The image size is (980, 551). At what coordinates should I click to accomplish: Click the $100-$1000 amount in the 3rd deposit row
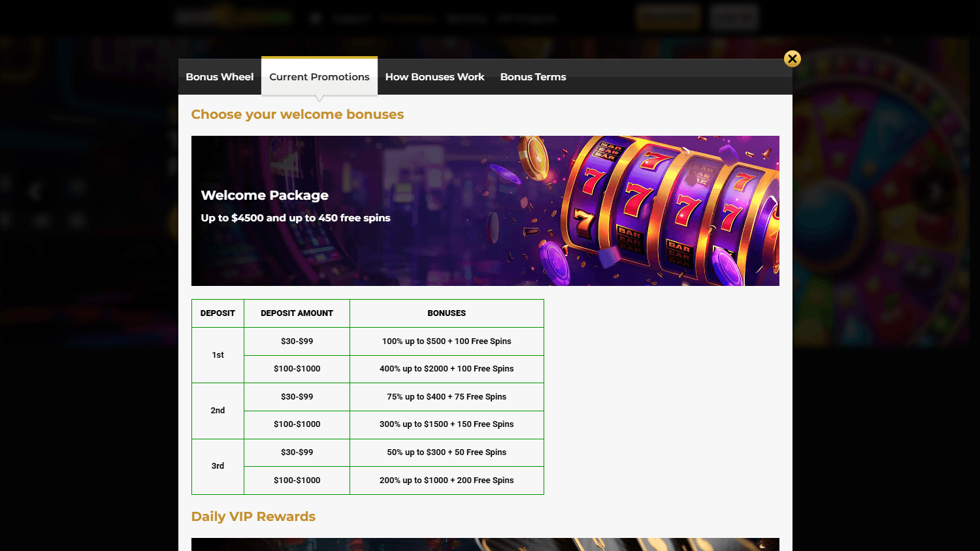click(297, 480)
